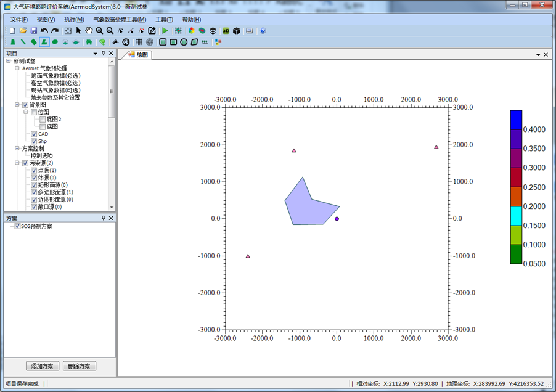The width and height of the screenshot is (556, 392).
Task: Click the Zoom In magnifier icon
Action: coord(99,30)
